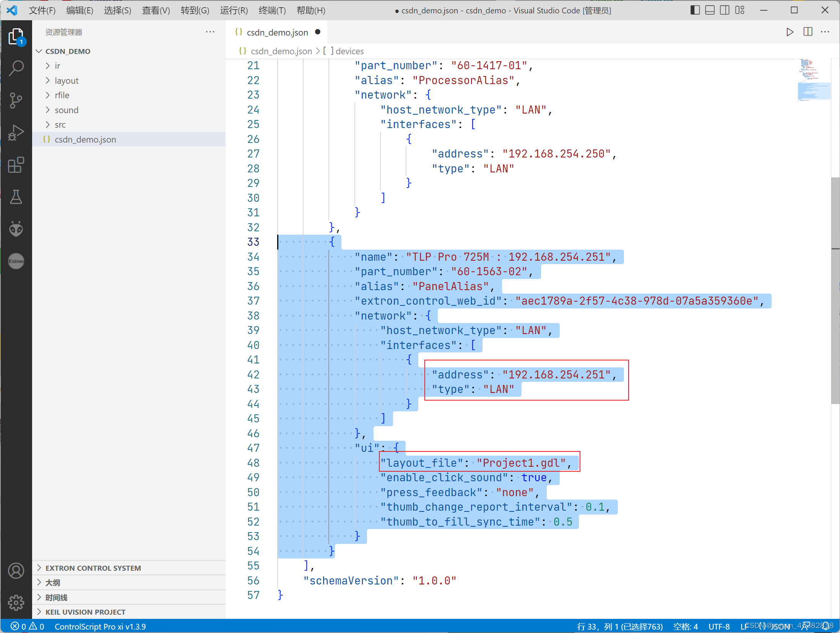Split the editor to the right
This screenshot has width=840, height=633.
tap(808, 32)
